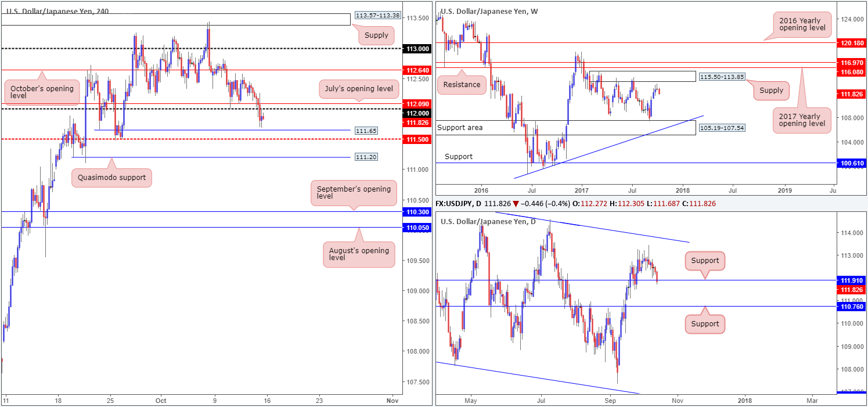Select the 2019 year label on the weekly chart
The width and height of the screenshot is (868, 407).
784,190
